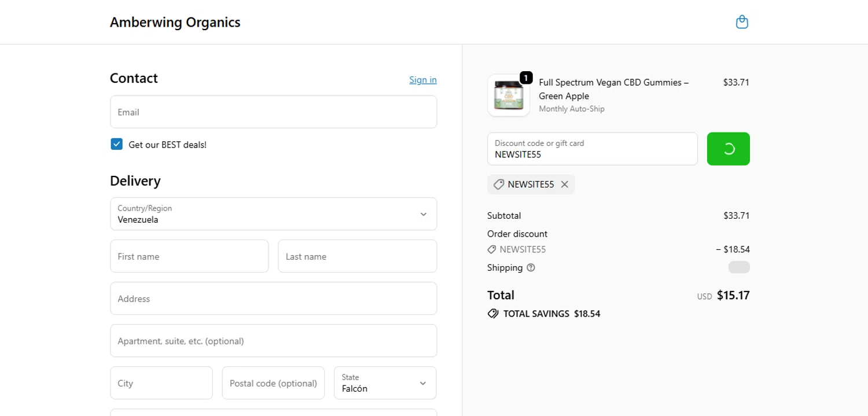
Task: Click the Postal code (optional) field
Action: click(273, 383)
